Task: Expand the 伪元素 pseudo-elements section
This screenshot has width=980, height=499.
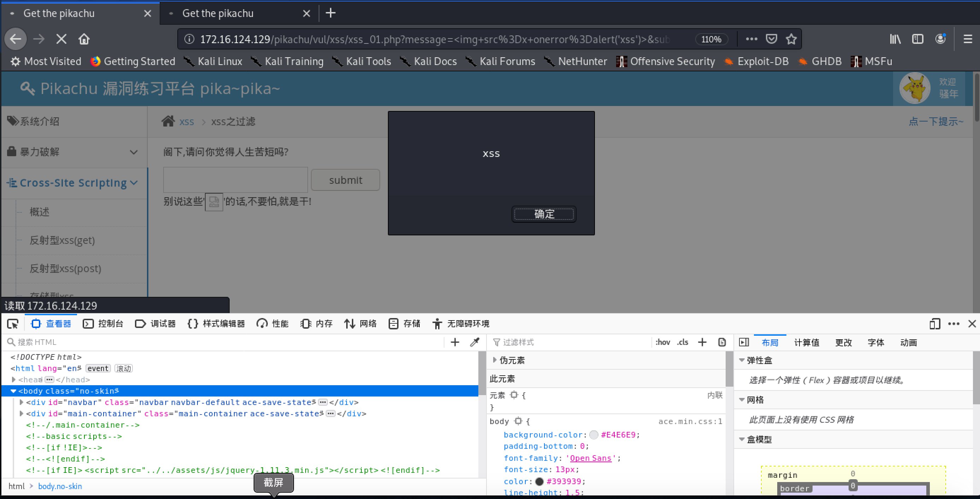Action: tap(495, 360)
